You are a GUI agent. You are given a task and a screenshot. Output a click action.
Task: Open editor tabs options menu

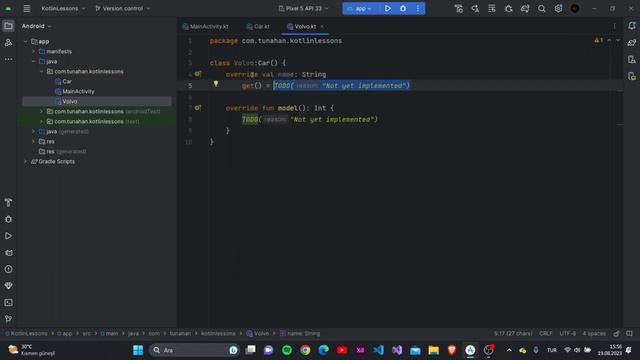click(x=614, y=26)
